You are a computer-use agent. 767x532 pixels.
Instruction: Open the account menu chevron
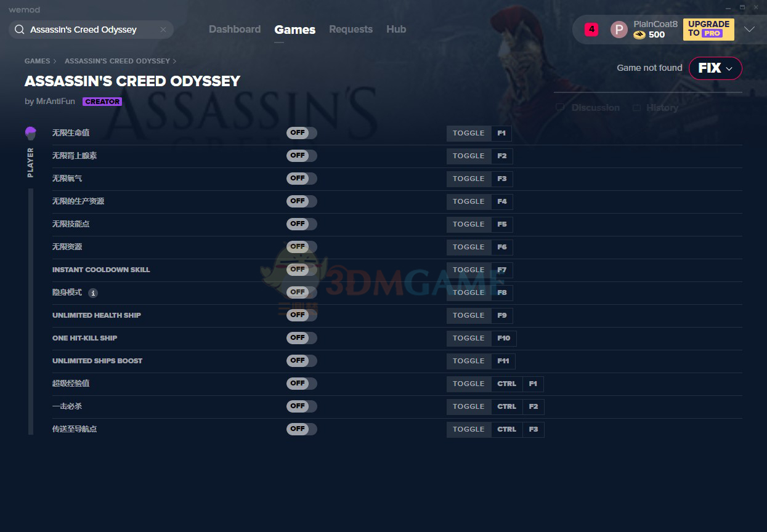(749, 30)
